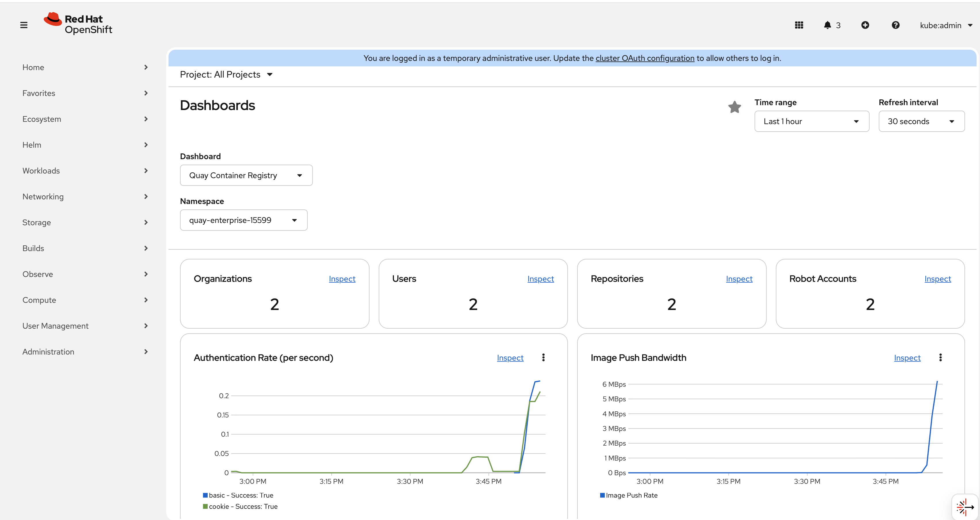980x520 pixels.
Task: Toggle Image Push Rate legend series
Action: click(631, 495)
